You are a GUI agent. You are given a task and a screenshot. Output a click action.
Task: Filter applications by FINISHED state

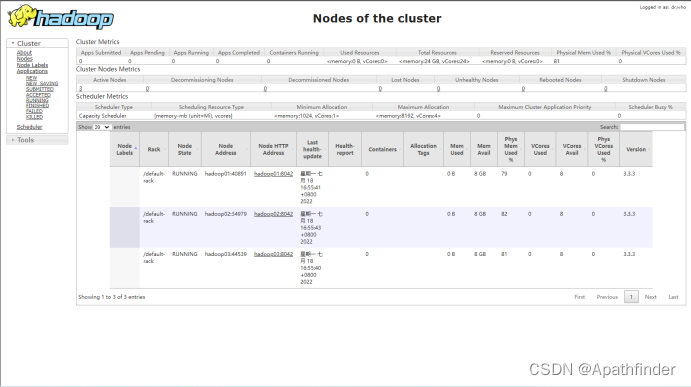(x=37, y=106)
